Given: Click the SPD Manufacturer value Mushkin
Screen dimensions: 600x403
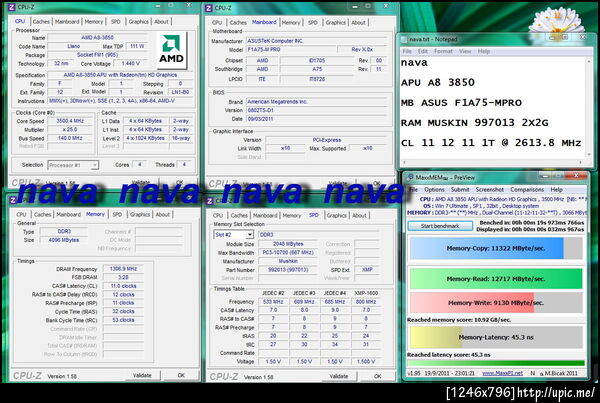Looking at the screenshot, I should coord(288,261).
